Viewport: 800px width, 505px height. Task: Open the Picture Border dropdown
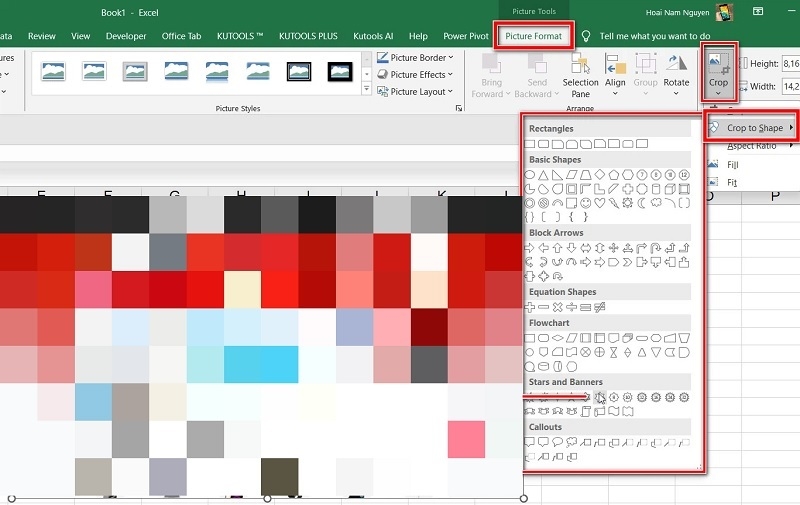point(416,58)
